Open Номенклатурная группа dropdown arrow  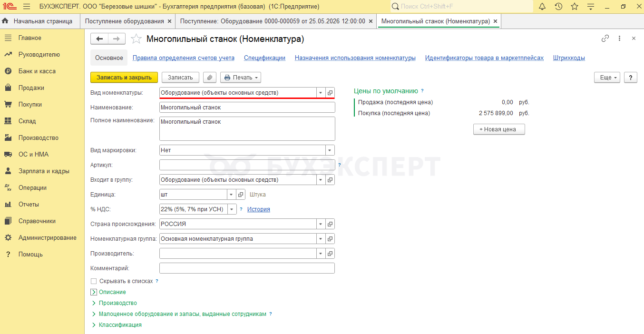pyautogui.click(x=321, y=239)
